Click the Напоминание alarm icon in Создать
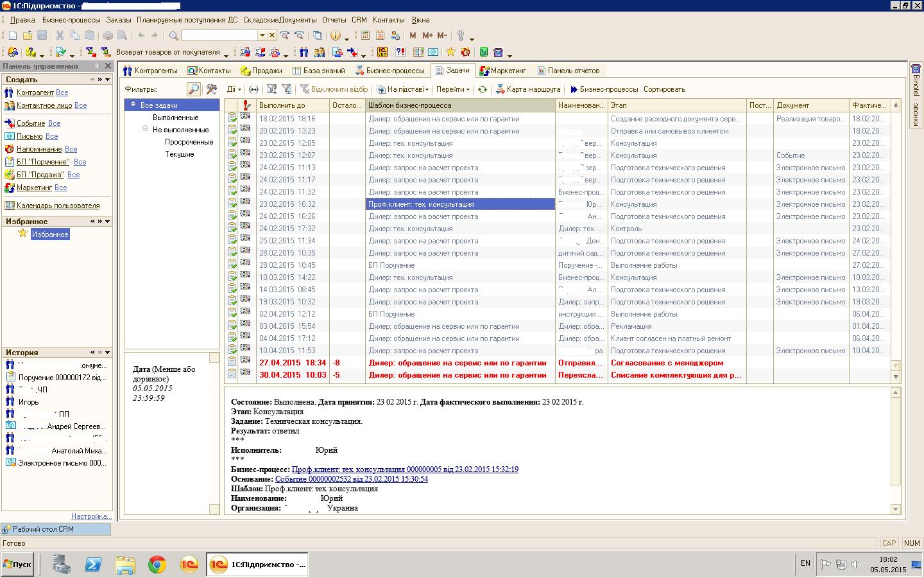This screenshot has height=578, width=924. pos(9,149)
